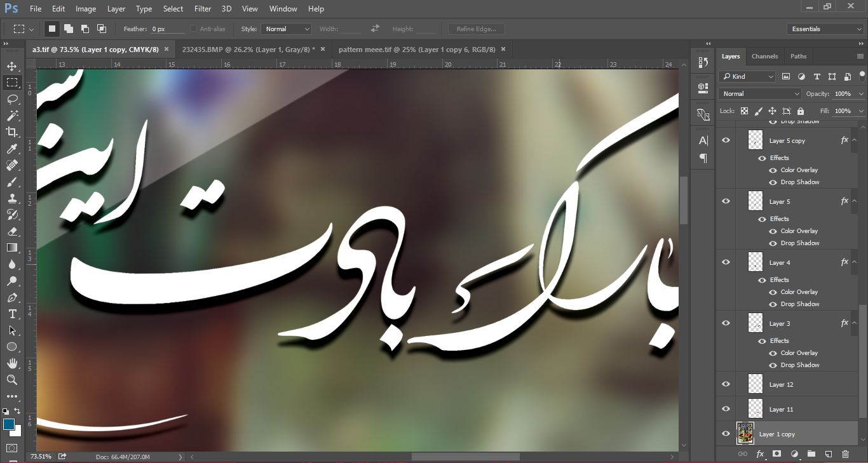Switch to the Channels tab

tap(764, 57)
